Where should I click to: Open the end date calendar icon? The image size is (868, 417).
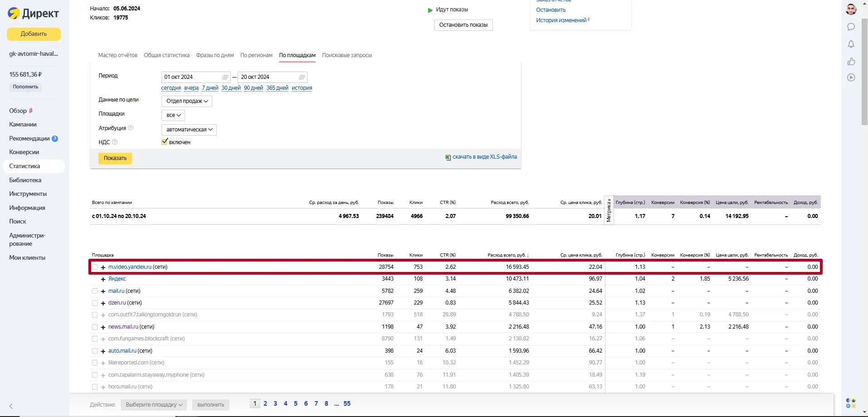pyautogui.click(x=302, y=77)
